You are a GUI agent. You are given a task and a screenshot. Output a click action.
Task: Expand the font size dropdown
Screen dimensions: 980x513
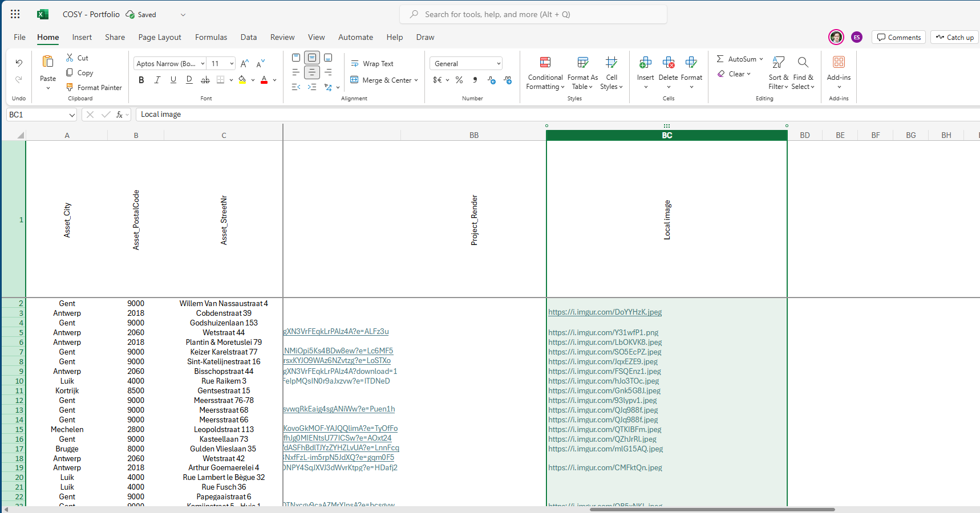click(x=232, y=64)
